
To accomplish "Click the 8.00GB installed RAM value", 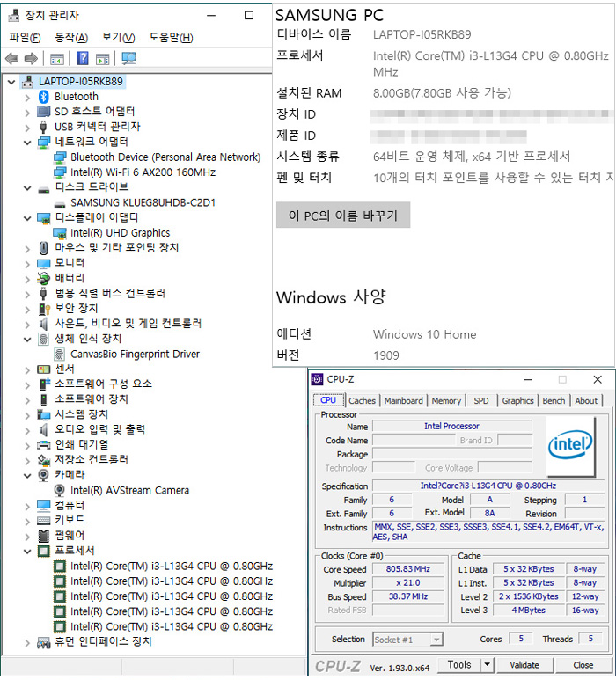I will coord(442,92).
